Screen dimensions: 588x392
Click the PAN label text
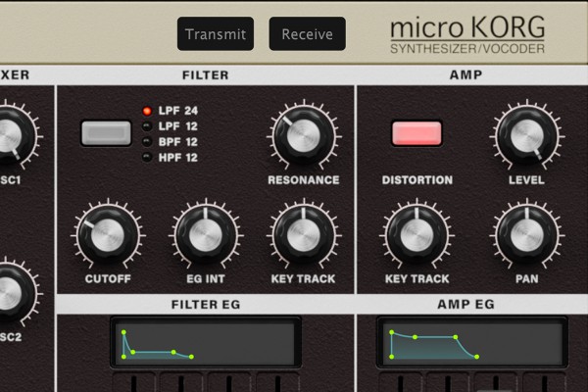527,278
